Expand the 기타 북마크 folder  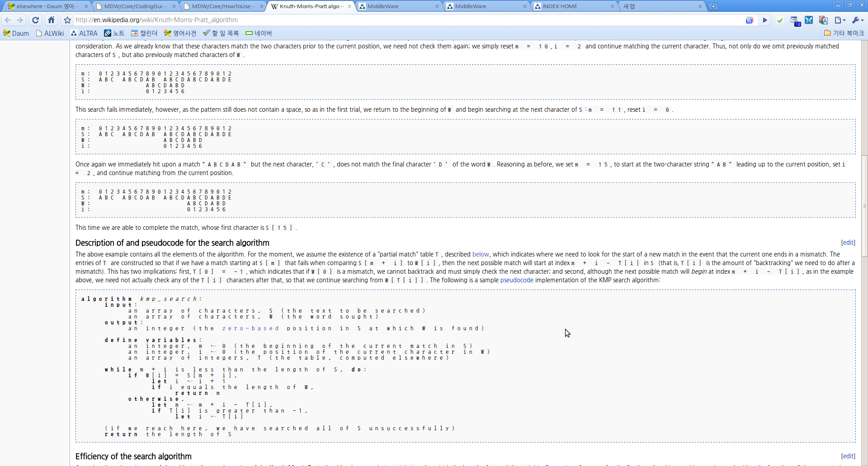pyautogui.click(x=844, y=33)
